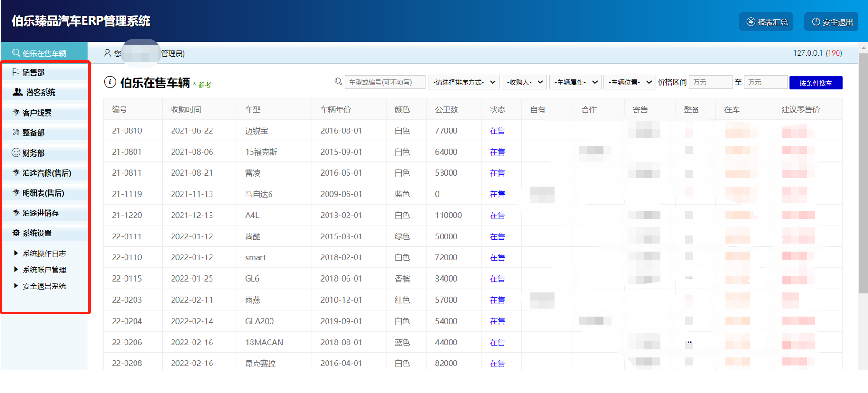The image size is (868, 393).
Task: Select 客户线索 in the sidebar menu
Action: pos(37,113)
